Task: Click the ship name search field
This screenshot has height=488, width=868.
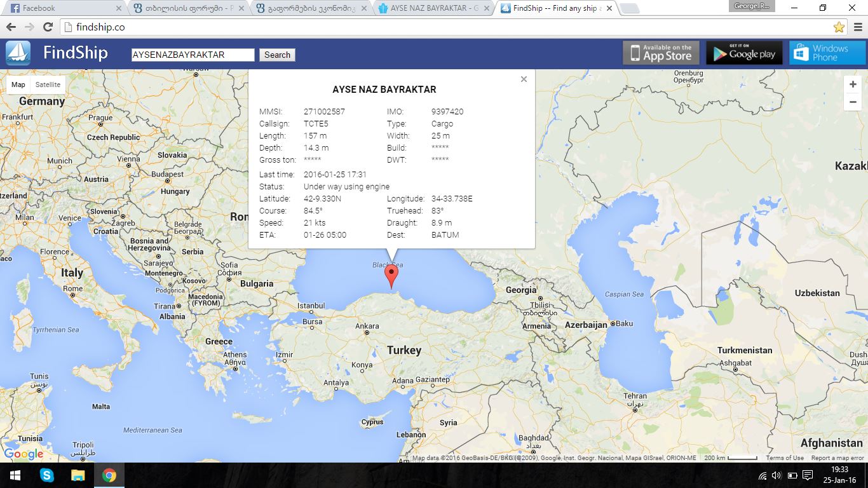Action: click(x=193, y=55)
